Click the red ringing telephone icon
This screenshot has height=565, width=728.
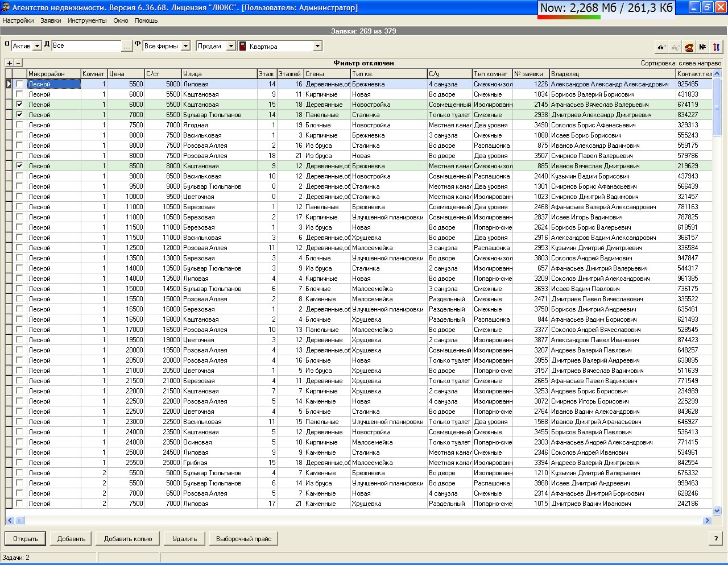pos(689,47)
